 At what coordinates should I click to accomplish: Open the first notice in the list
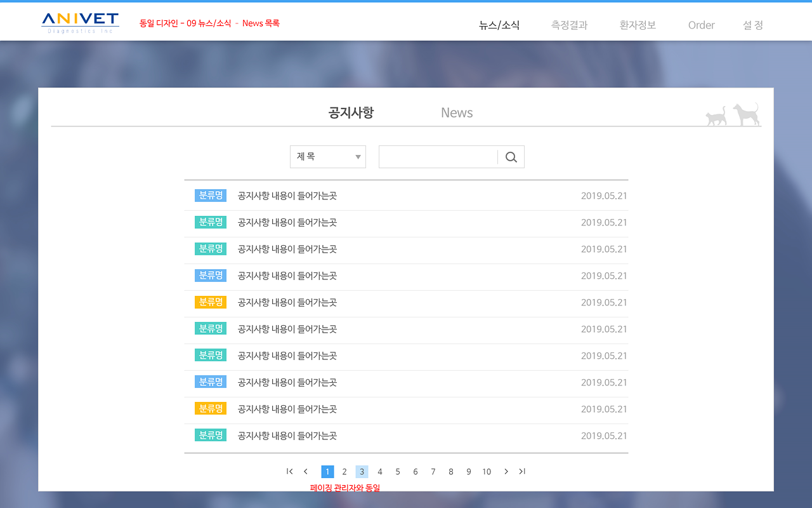click(287, 196)
